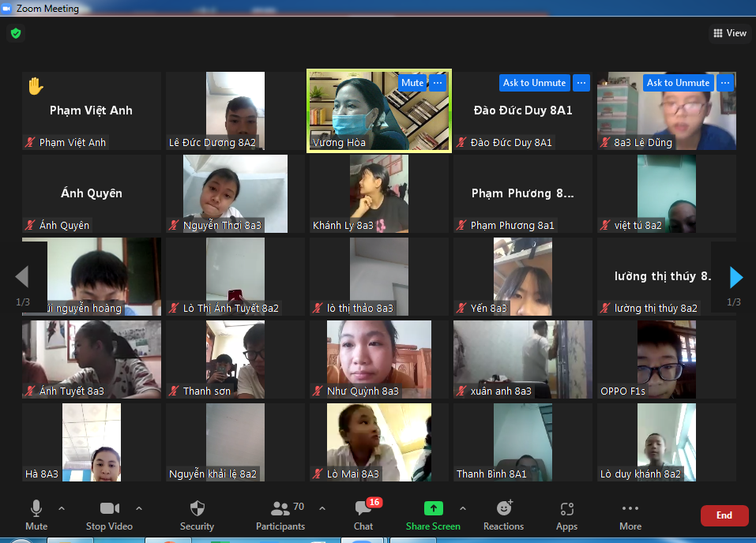This screenshot has width=756, height=543.
Task: Ask 8a3 Lê Dũng to unmute
Action: click(x=678, y=83)
